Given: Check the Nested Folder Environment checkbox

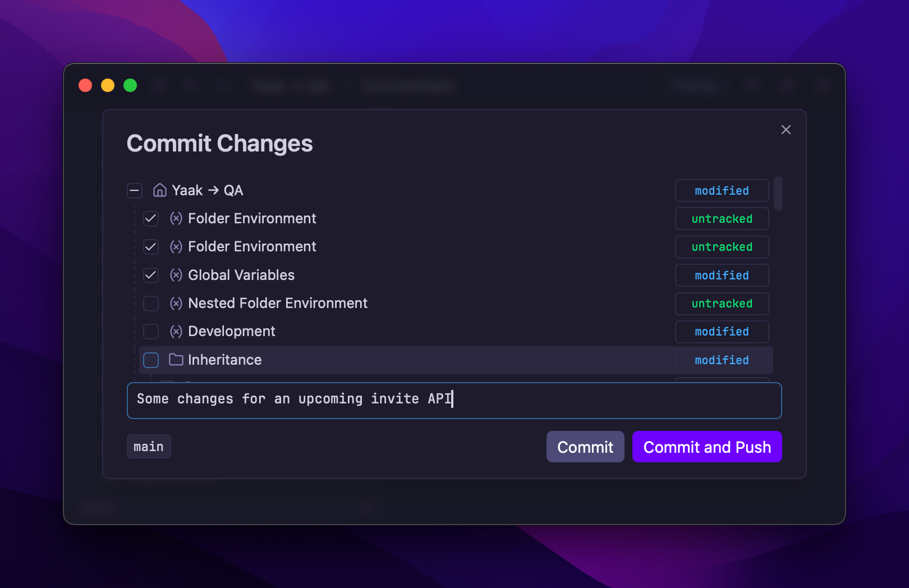Looking at the screenshot, I should (x=151, y=304).
